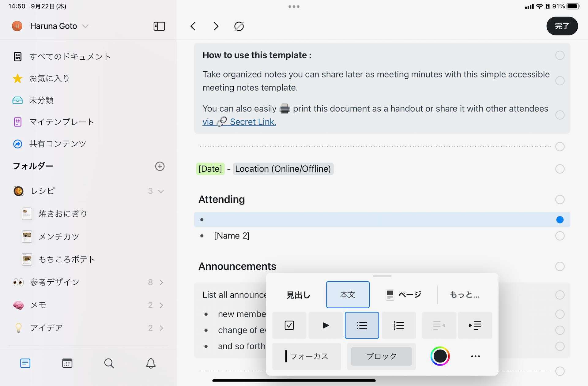Increase indent of the block
588x386 pixels.
(x=475, y=325)
